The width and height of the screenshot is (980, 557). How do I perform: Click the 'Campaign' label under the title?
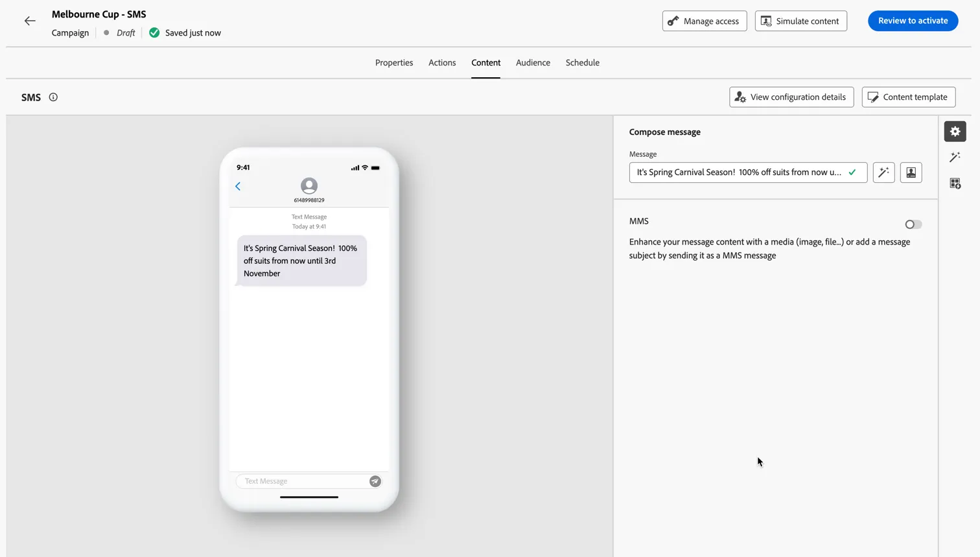pyautogui.click(x=70, y=32)
